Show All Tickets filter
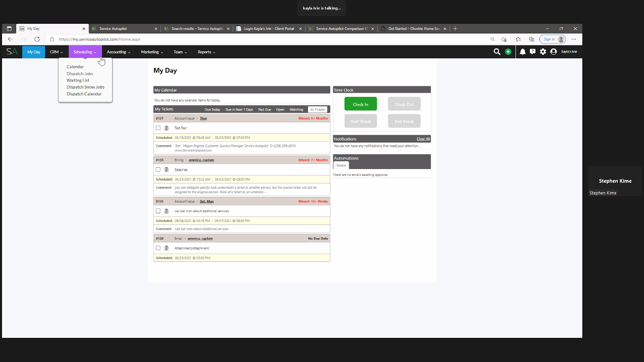 [x=318, y=109]
